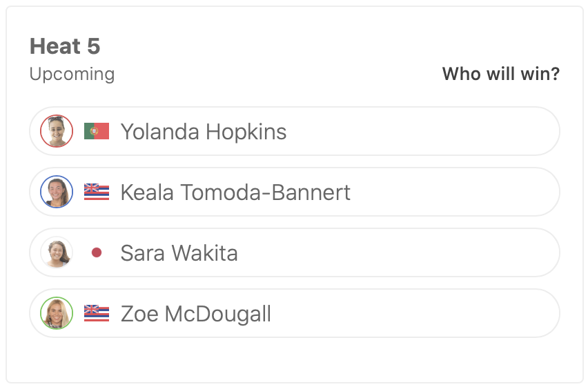The image size is (588, 389).
Task: Click the Heat 5 heading
Action: tap(65, 46)
